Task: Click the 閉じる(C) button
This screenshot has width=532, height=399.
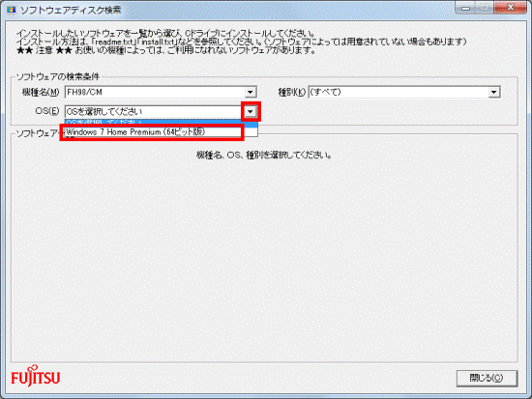Action: coord(487,378)
